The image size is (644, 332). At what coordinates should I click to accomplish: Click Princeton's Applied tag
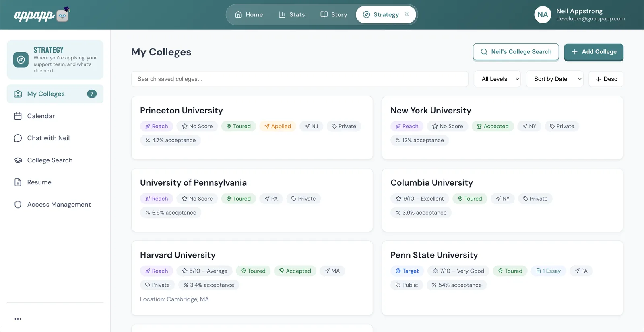click(x=278, y=126)
